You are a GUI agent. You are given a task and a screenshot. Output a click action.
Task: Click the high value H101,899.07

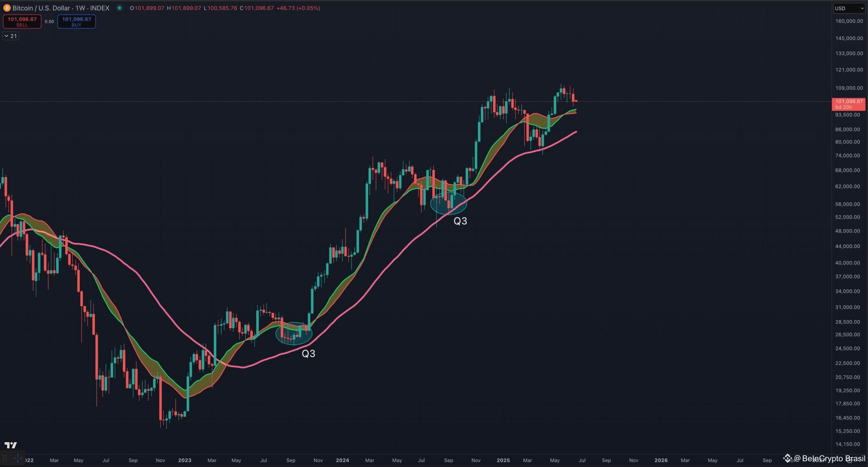[x=184, y=8]
